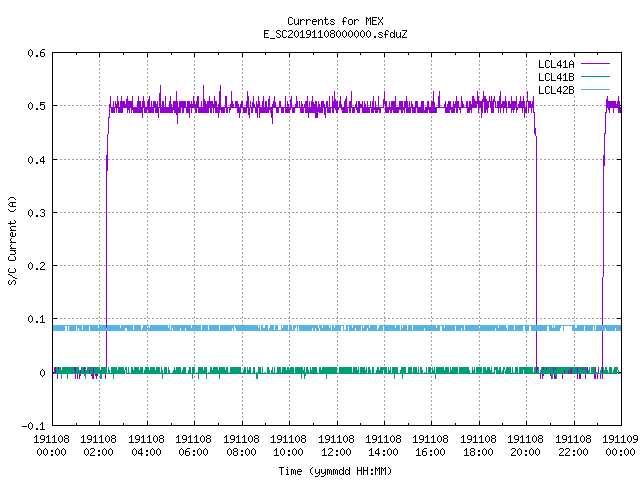Click the -0.1 y-axis tick value
Screen dimensions: 640x480
tap(33, 426)
